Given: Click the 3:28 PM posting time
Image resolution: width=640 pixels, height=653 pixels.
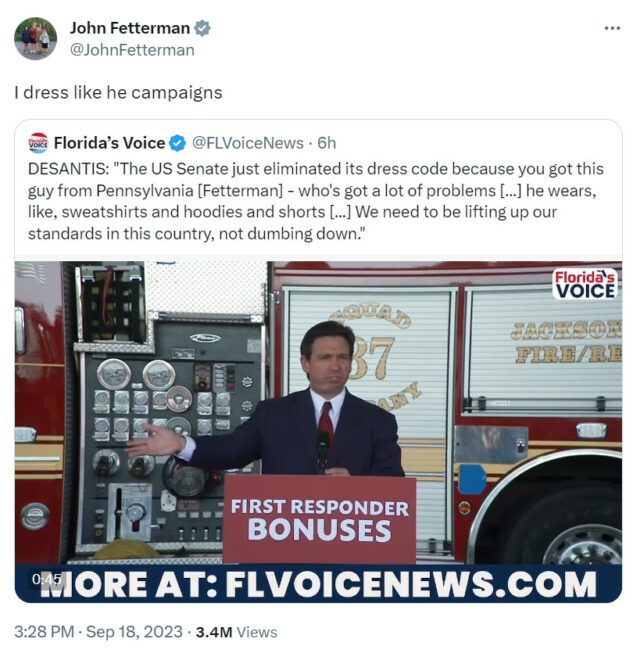Looking at the screenshot, I should point(44,632).
